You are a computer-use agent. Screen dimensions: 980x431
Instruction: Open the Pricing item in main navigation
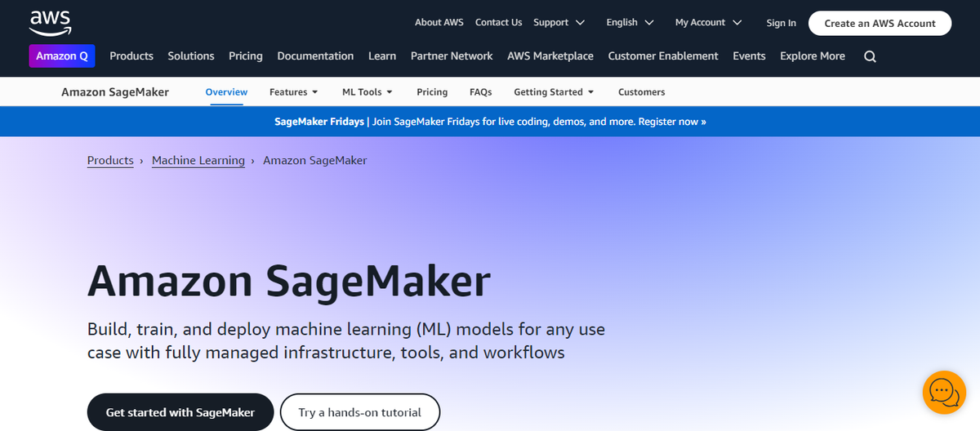246,56
